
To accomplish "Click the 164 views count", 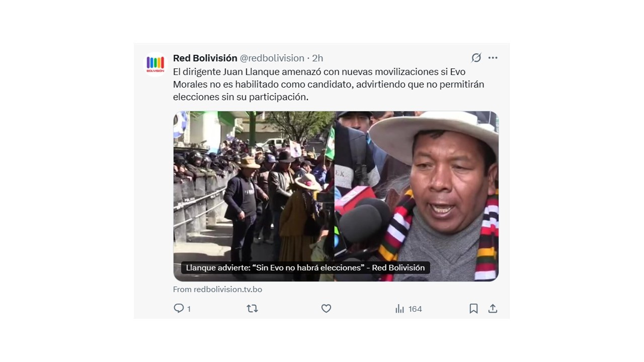I will (415, 309).
